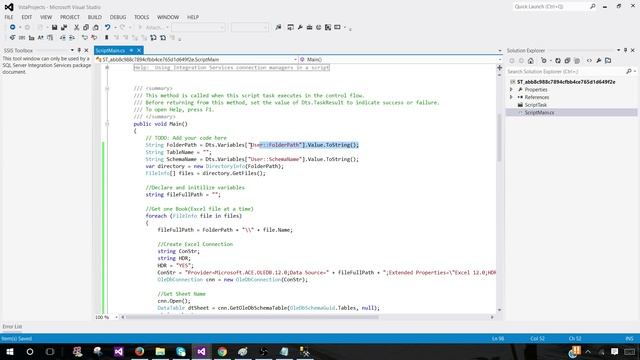Viewport: 640px width, 360px height.
Task: Open the PROJECT menu
Action: point(70,17)
